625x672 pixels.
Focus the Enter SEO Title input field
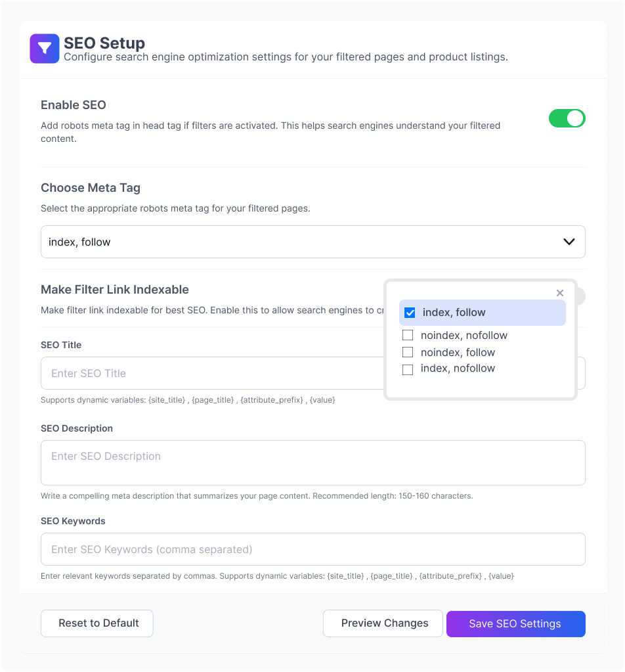[210, 373]
